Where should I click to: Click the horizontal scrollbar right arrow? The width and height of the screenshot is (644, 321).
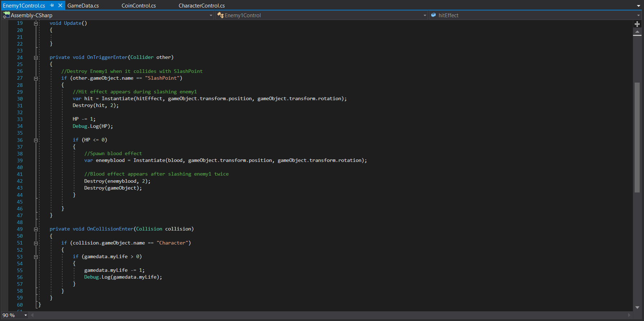click(629, 315)
